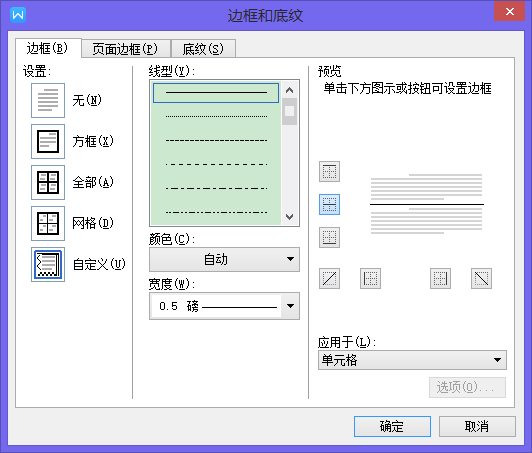Click the disabled 选项(O)... button
This screenshot has height=453, width=532.
point(467,387)
